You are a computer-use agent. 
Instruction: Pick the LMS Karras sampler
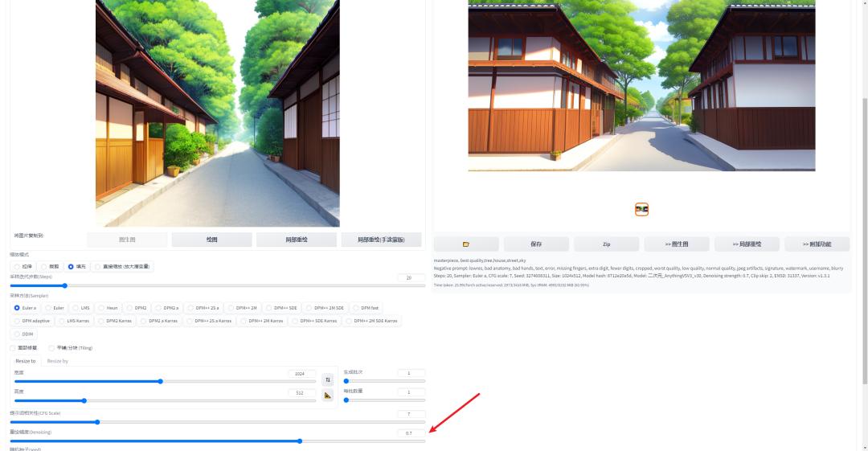point(74,321)
